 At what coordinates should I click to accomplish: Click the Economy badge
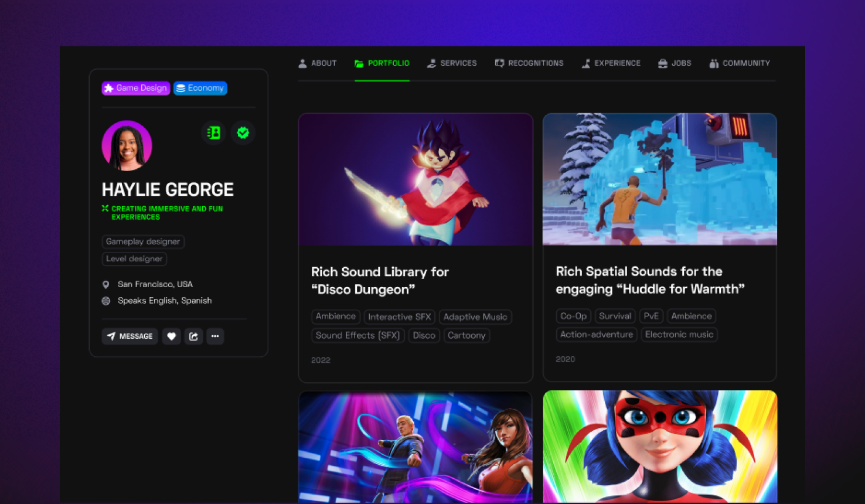pos(200,88)
